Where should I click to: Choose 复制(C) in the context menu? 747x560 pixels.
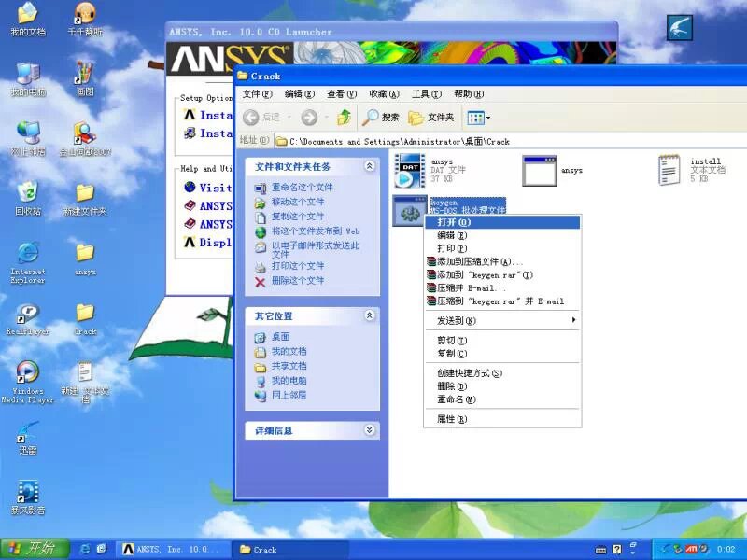click(x=502, y=354)
